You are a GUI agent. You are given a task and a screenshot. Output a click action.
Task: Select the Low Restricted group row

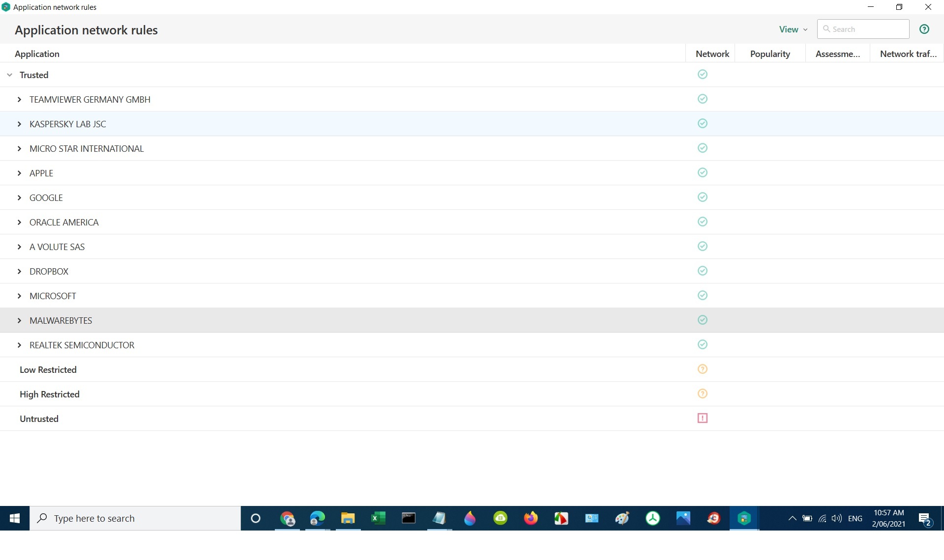[x=472, y=369]
